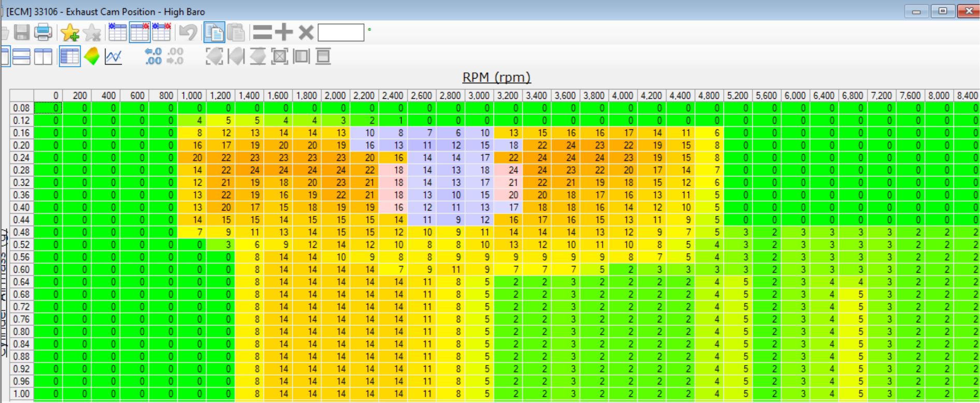Click the increase decimal places icon
Viewport: 980px width, 403px height.
pyautogui.click(x=154, y=56)
